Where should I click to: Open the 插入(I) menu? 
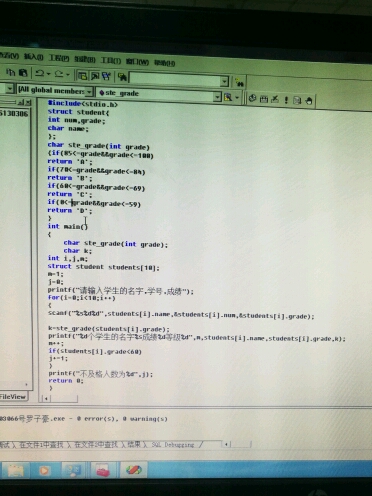33,57
